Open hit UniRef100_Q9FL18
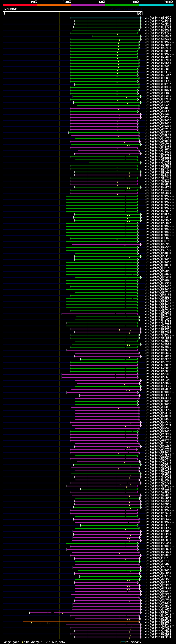 [158, 583]
